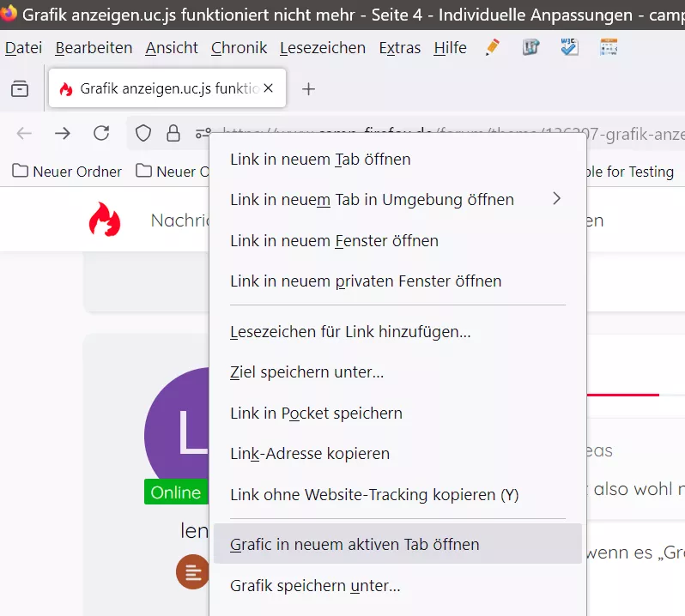Go forward with the right arrow button
This screenshot has width=685, height=616.
coord(63,133)
